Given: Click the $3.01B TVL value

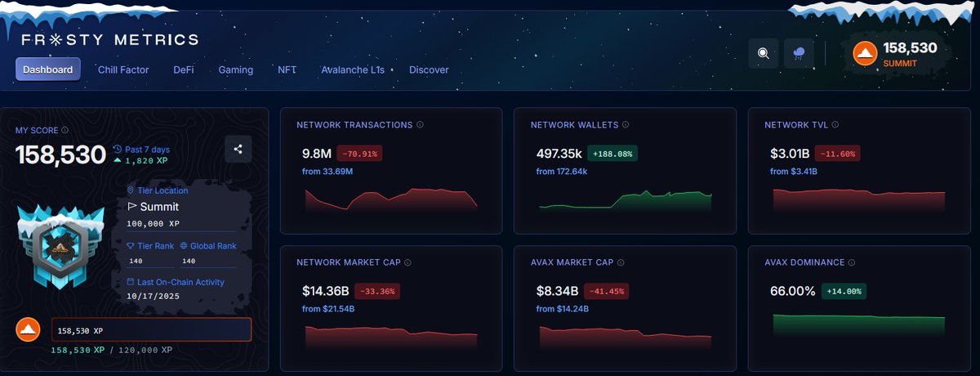Looking at the screenshot, I should tap(790, 153).
